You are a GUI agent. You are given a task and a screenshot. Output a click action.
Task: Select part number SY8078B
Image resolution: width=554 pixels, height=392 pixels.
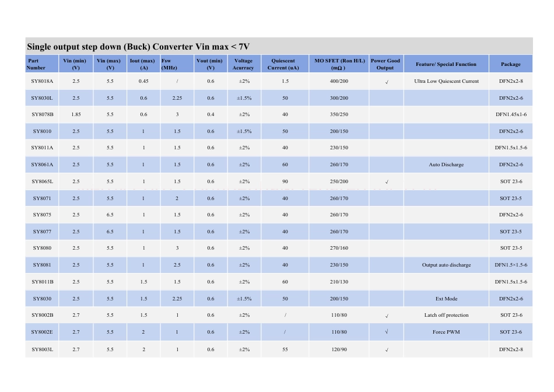click(x=43, y=114)
